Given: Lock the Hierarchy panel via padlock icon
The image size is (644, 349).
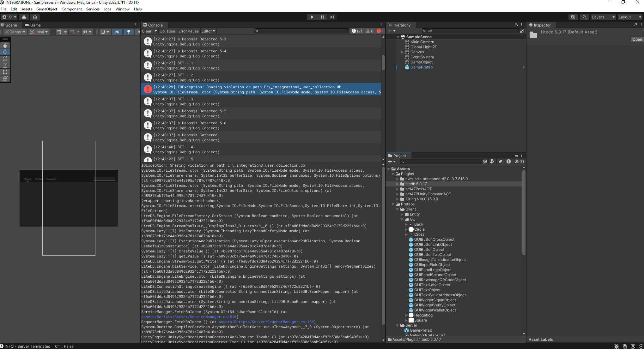Looking at the screenshot, I should tap(516, 25).
